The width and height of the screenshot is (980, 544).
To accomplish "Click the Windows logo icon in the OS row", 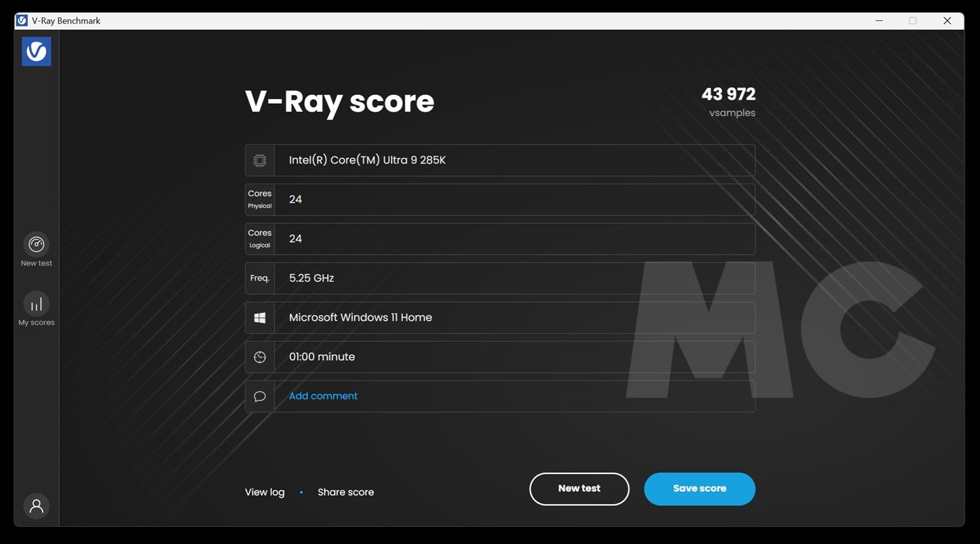I will (x=259, y=317).
